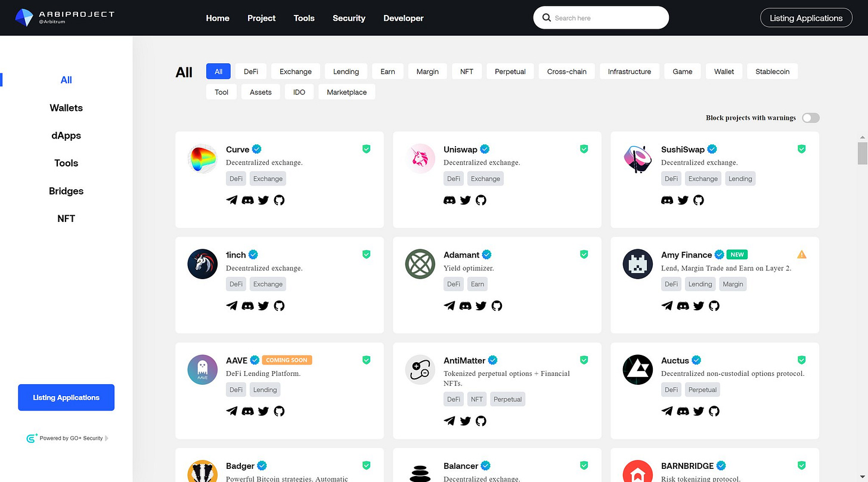Filter by Assets category chip
This screenshot has height=482, width=868.
261,92
